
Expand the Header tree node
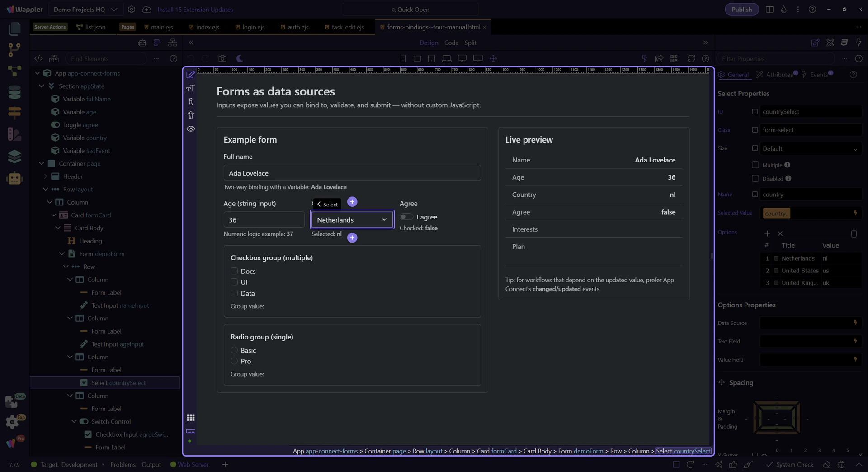(45, 176)
